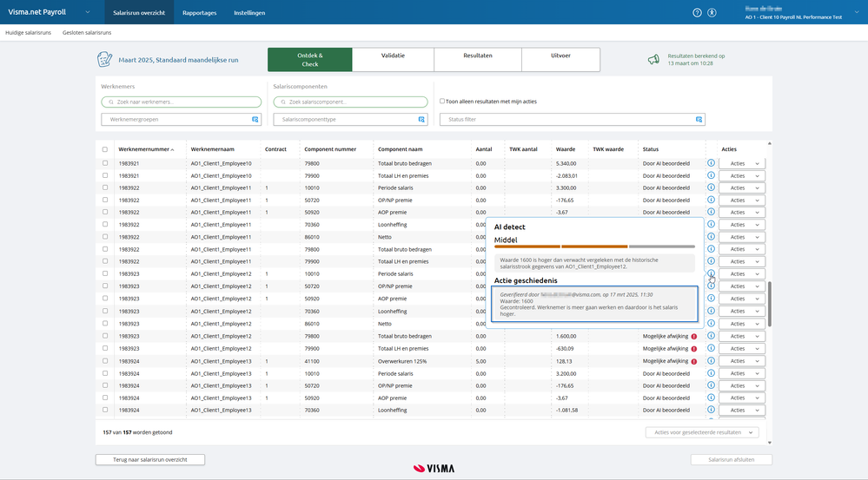Click the accessibility icon in top bar
868x480 pixels.
[x=712, y=13]
